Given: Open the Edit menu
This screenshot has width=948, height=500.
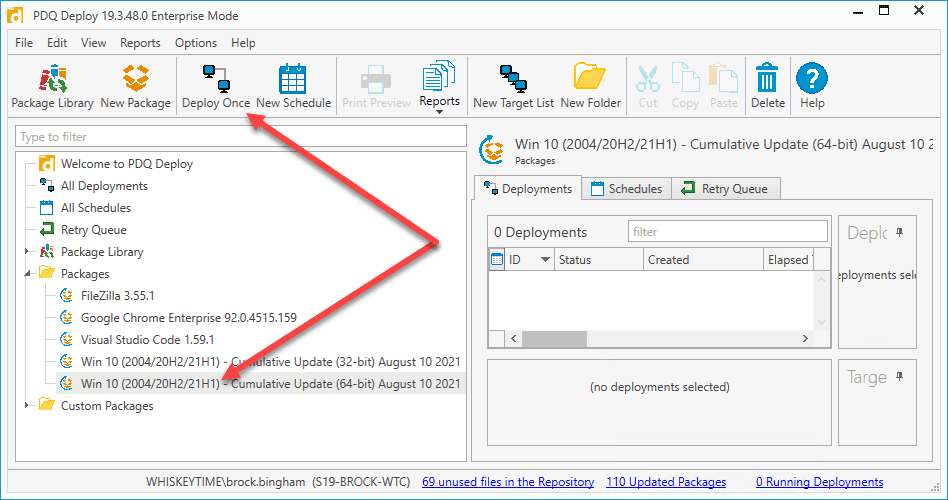Looking at the screenshot, I should pos(57,43).
